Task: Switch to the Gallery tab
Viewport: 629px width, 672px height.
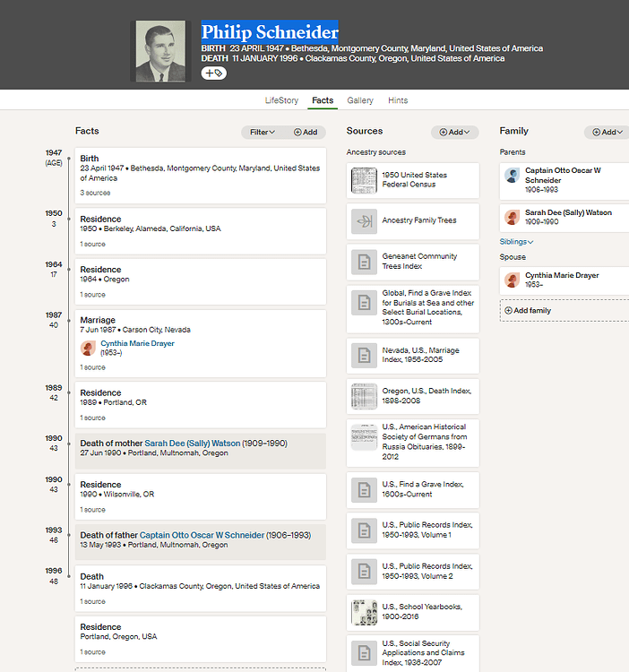Action: (360, 101)
